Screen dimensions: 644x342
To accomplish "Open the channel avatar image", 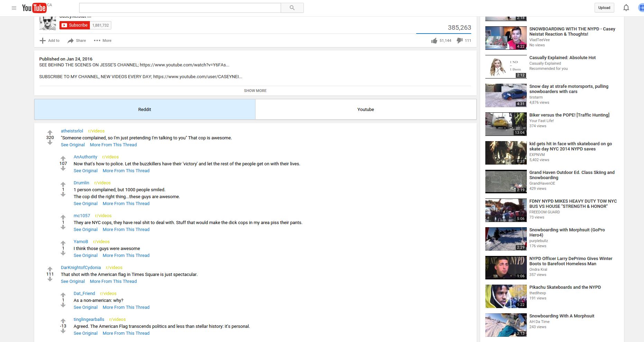I will coord(48,24).
